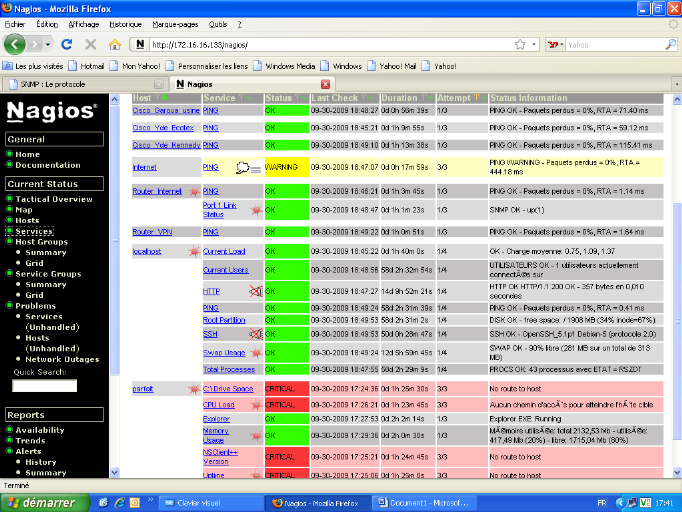Open the URL bar history dropdown
The height and width of the screenshot is (512, 682).
[534, 45]
